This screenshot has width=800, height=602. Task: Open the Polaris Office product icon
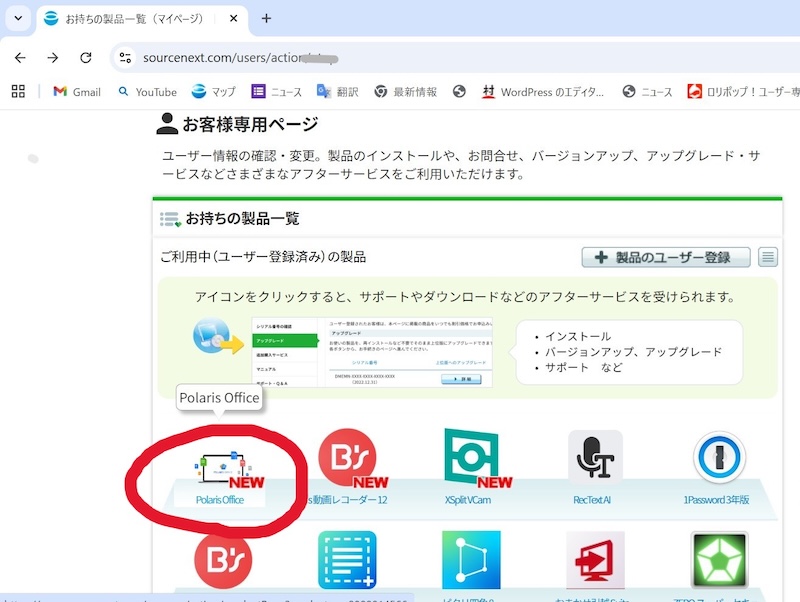(x=220, y=462)
